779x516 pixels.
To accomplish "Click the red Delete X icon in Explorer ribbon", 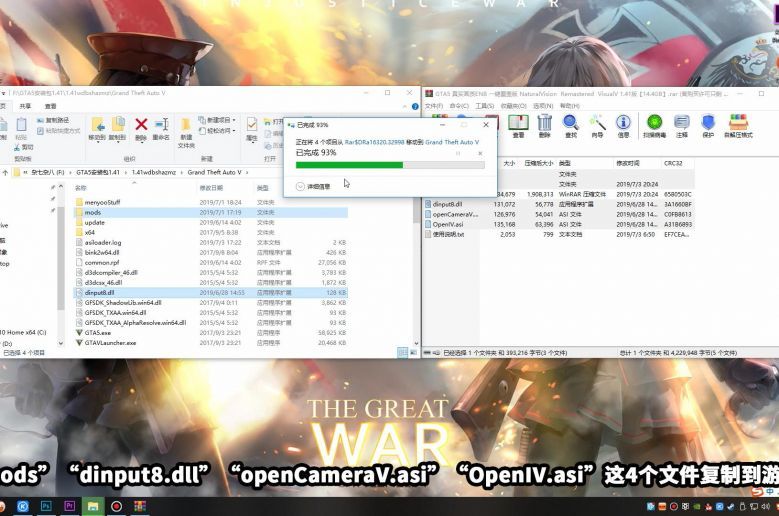I will (141, 125).
